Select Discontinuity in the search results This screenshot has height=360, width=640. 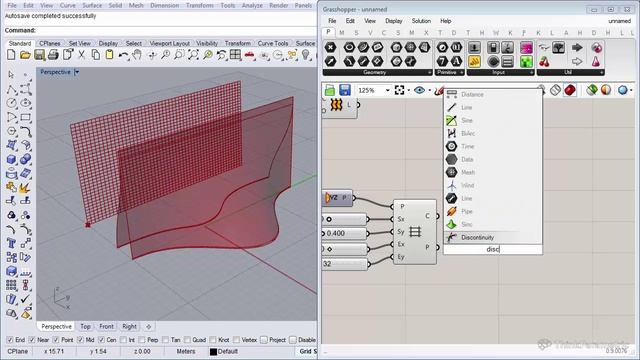coord(493,238)
